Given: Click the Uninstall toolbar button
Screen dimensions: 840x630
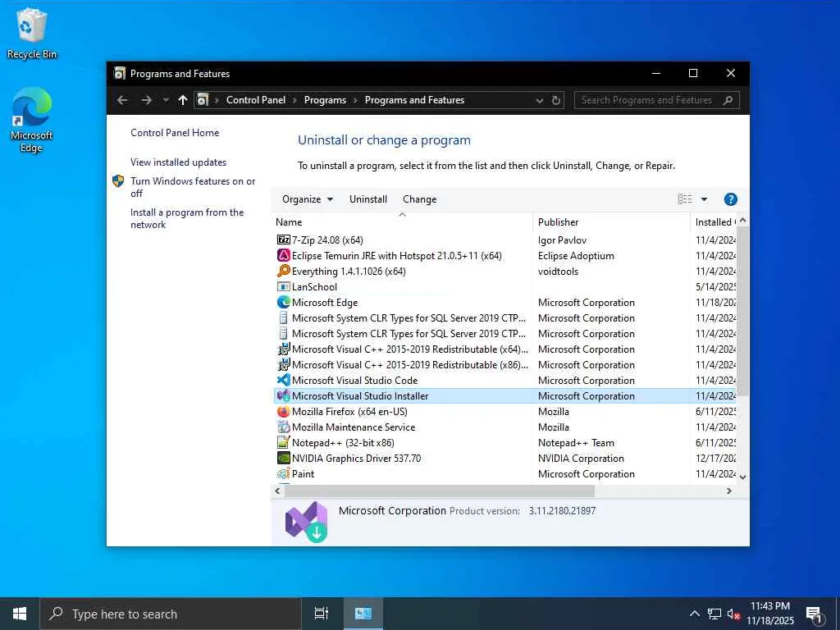Looking at the screenshot, I should click(x=368, y=199).
